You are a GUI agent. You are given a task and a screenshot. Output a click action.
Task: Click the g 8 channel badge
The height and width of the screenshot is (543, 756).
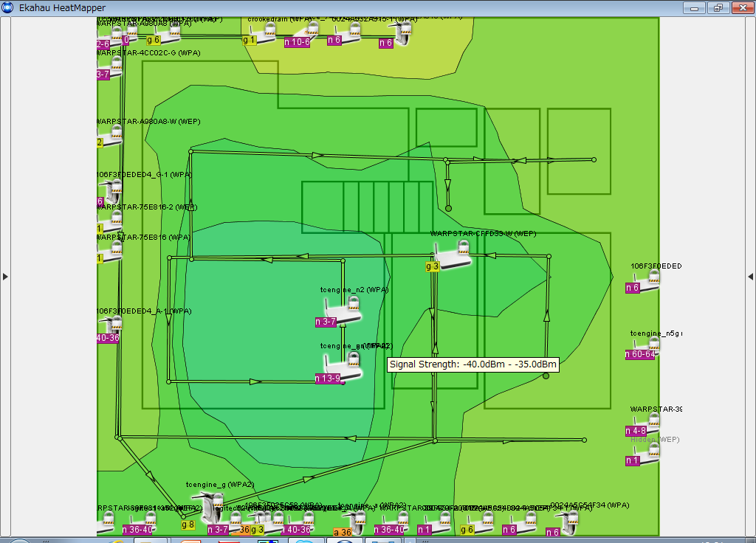click(x=188, y=525)
